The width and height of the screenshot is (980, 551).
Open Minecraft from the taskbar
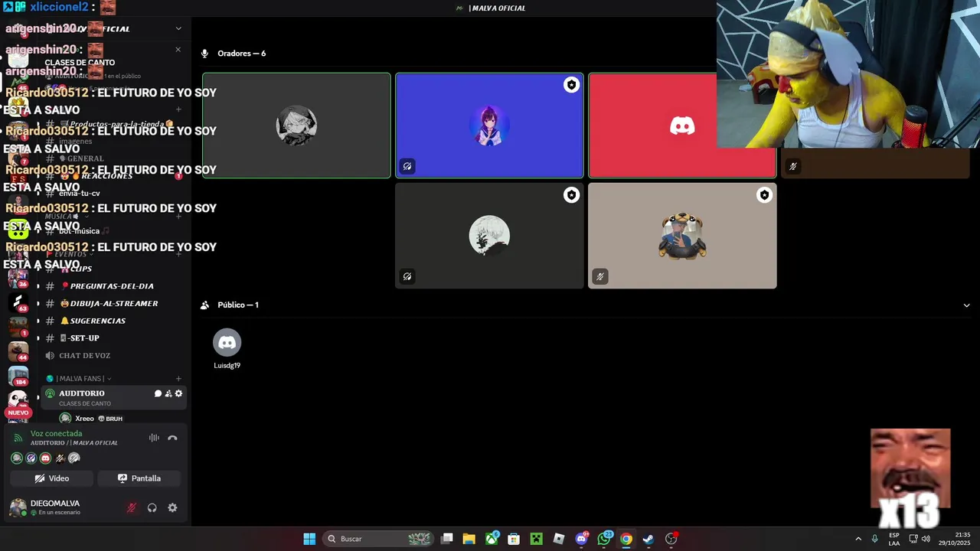[537, 539]
